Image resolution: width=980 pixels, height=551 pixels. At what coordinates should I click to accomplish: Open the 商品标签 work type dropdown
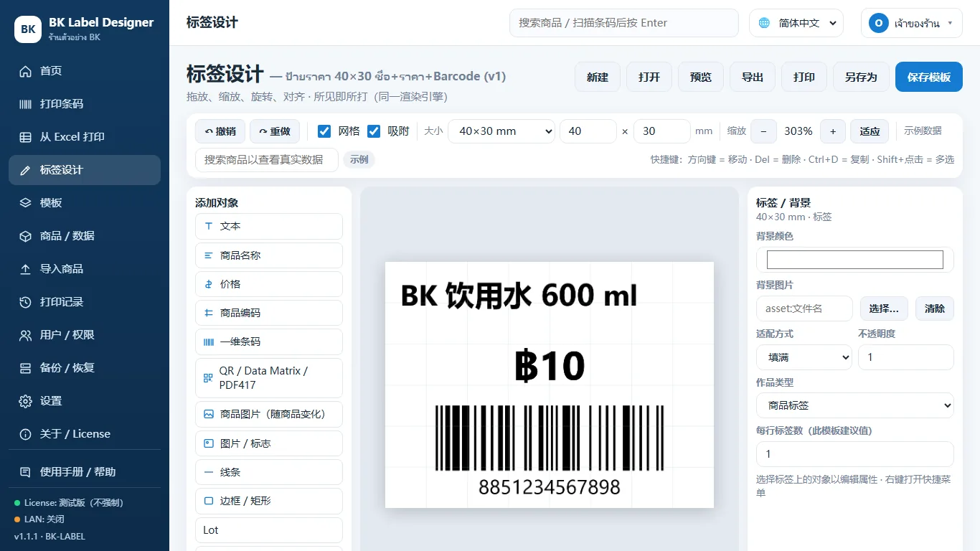[855, 405]
